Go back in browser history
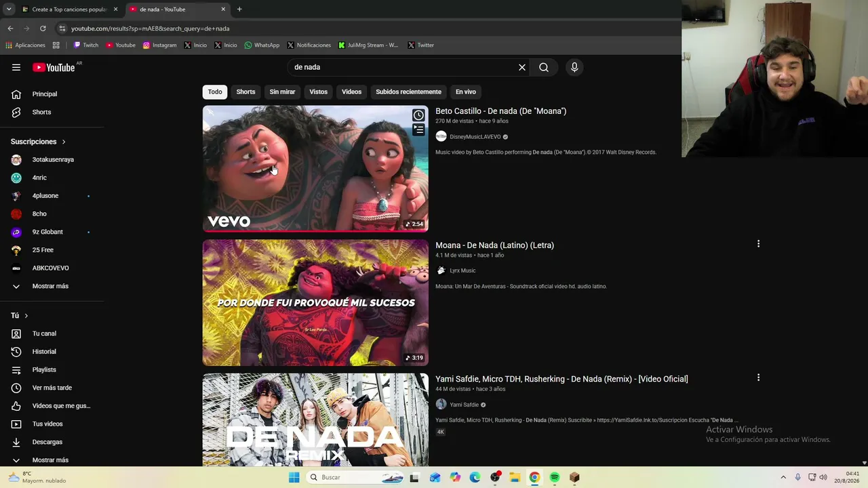This screenshot has height=488, width=868. (x=10, y=28)
